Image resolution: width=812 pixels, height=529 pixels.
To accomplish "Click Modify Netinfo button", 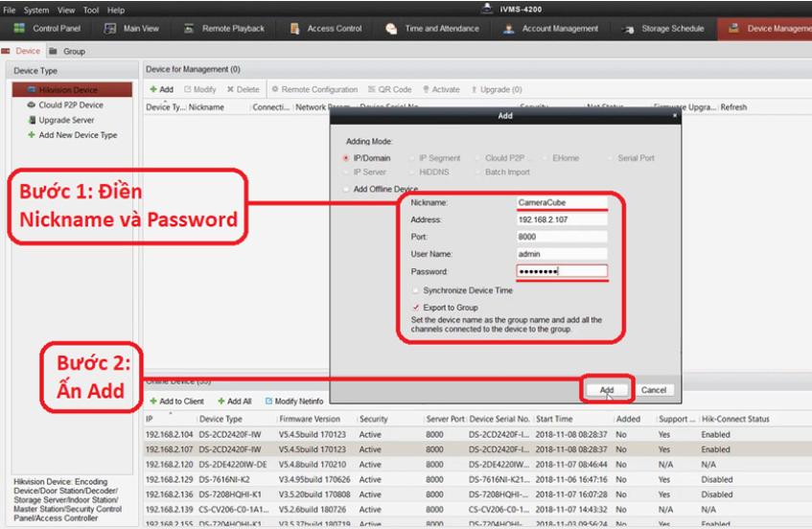I will click(294, 402).
